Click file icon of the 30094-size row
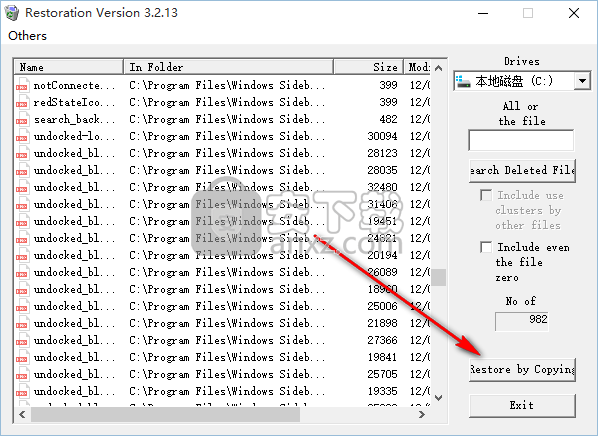This screenshot has width=598, height=436. 22,136
